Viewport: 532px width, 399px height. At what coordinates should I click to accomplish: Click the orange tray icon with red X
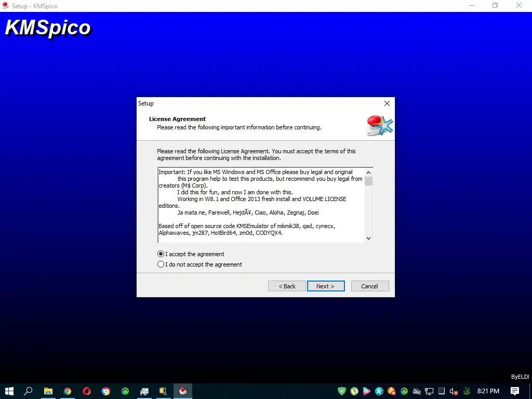pos(392,391)
